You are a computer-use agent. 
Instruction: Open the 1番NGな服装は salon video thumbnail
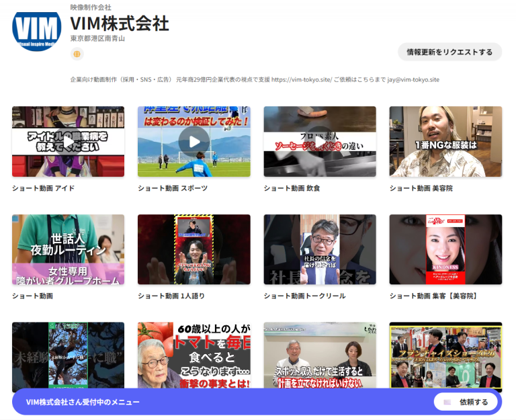tap(445, 141)
